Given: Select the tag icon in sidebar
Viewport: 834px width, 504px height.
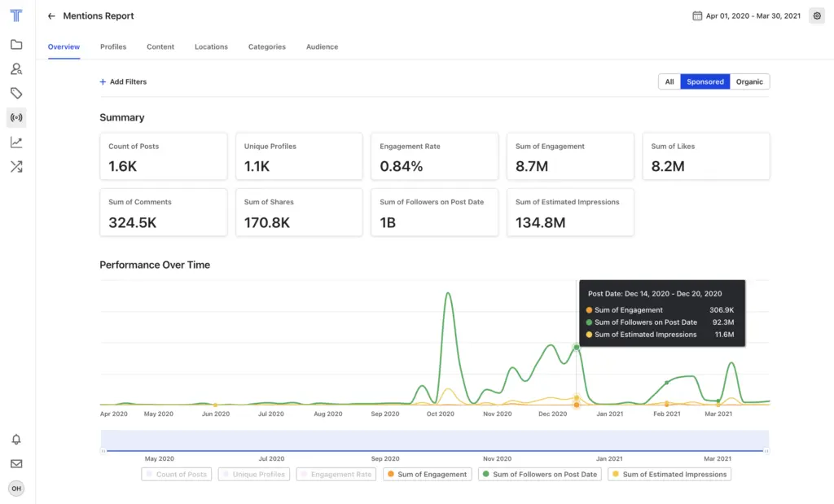Looking at the screenshot, I should [16, 94].
